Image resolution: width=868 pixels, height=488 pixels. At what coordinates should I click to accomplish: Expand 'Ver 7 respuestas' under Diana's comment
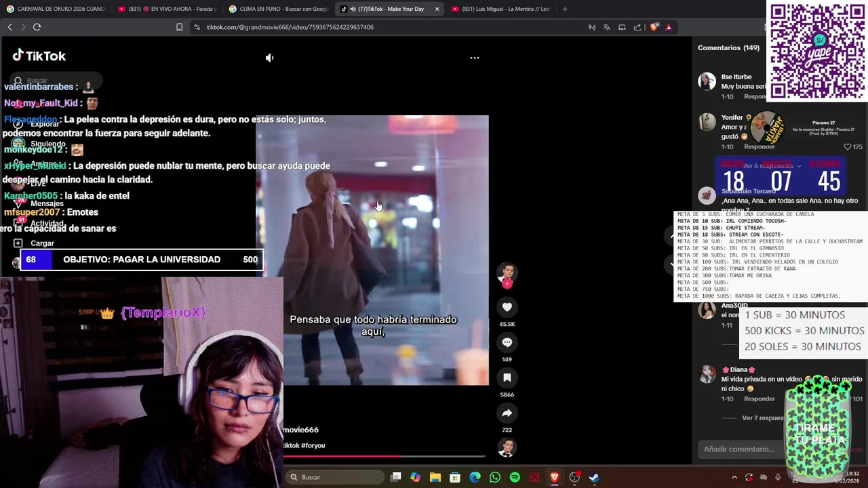point(762,418)
